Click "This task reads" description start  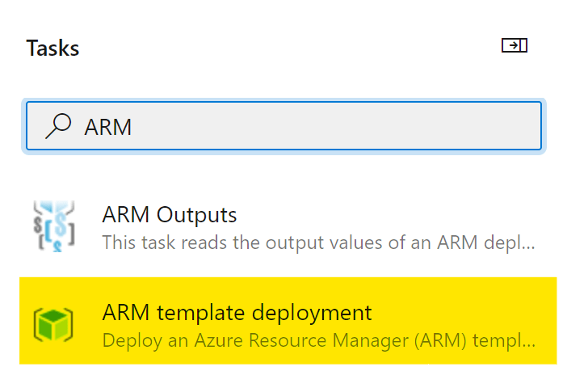tap(153, 242)
